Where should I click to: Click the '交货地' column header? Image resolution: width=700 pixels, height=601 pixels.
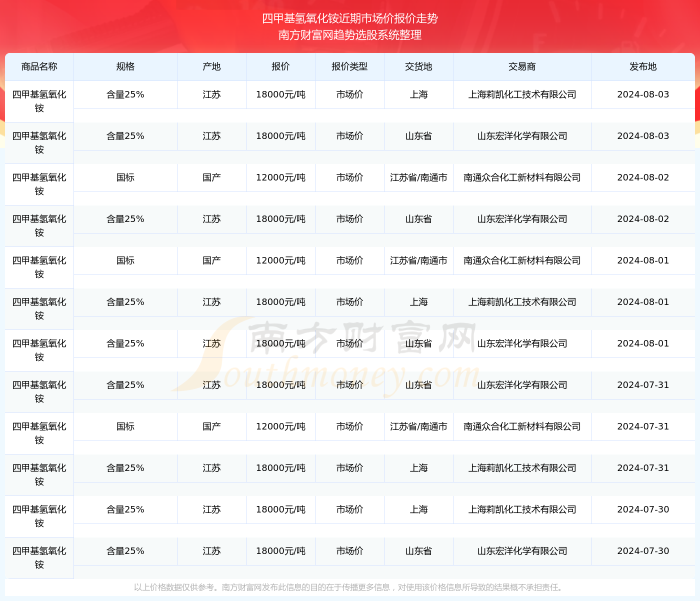coord(418,66)
